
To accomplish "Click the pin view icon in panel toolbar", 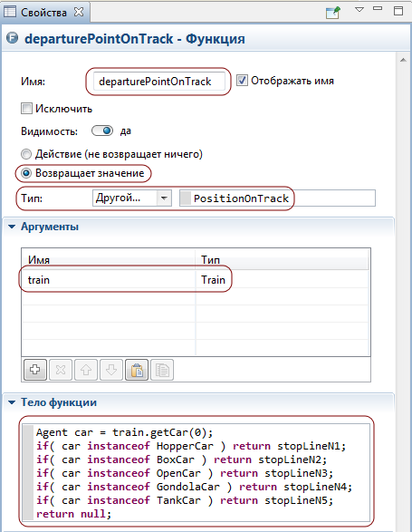I will 332,12.
